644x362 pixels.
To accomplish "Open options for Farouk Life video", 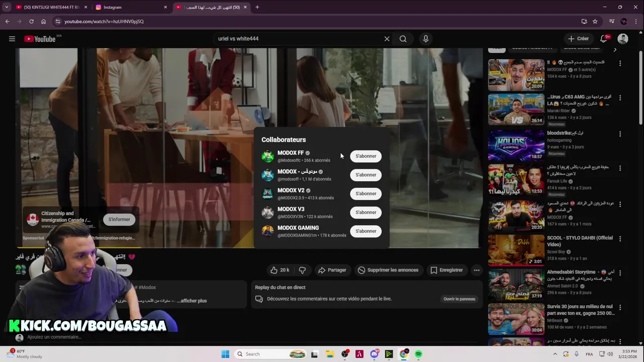I will coord(620,168).
